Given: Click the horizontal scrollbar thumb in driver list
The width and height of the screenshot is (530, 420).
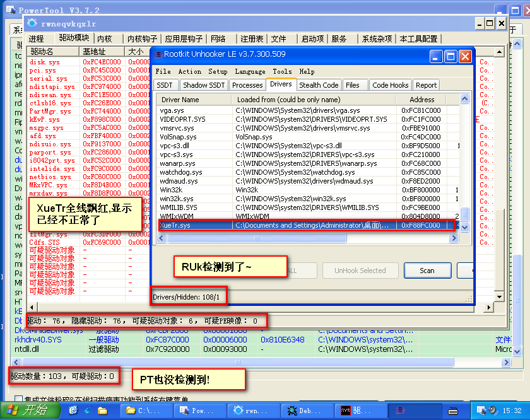Looking at the screenshot, I should pos(257,238).
